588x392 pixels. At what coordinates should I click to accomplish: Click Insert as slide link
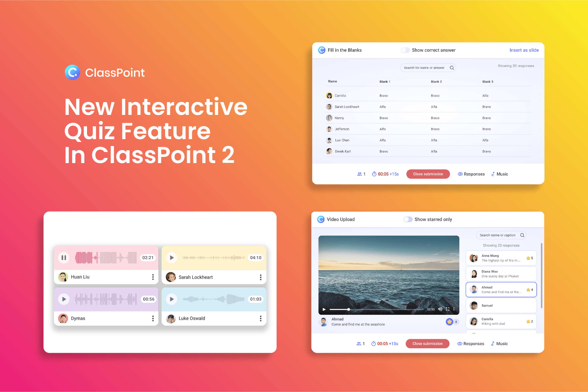[x=524, y=49]
